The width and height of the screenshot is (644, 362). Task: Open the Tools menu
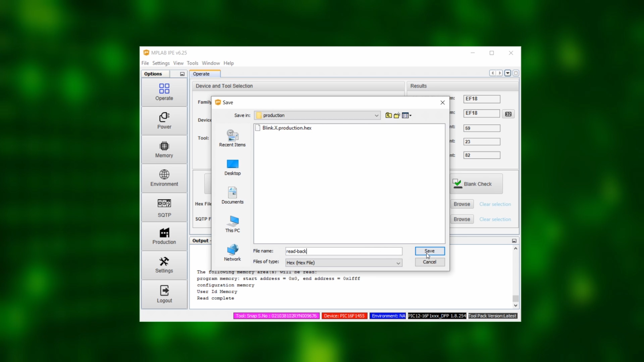tap(192, 63)
